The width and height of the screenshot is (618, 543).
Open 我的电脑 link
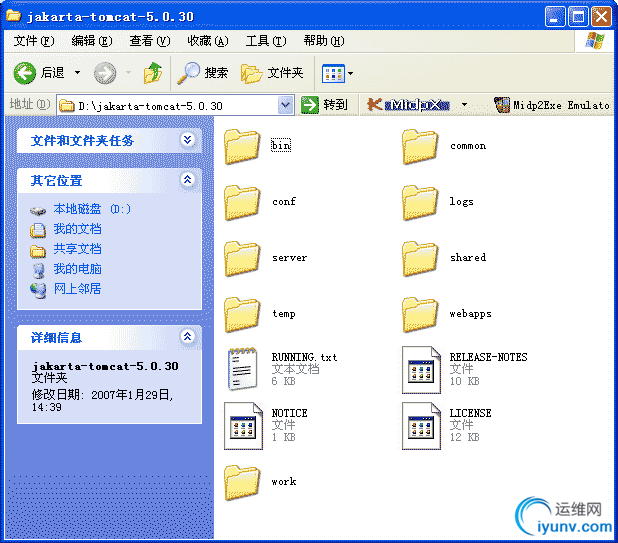78,269
